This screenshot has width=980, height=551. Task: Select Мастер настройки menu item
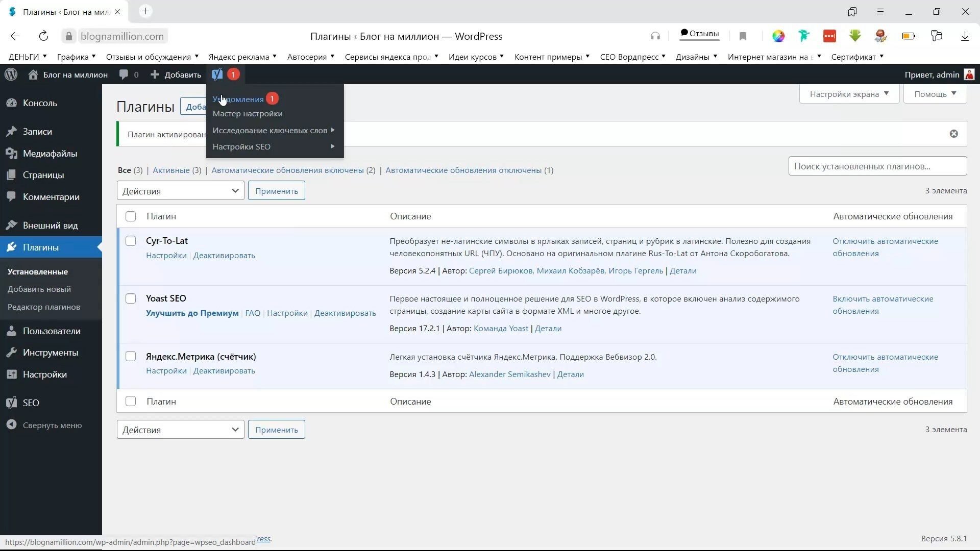248,114
